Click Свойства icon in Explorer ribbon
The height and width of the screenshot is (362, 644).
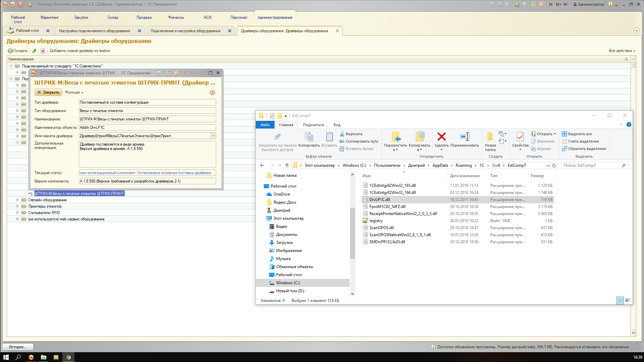point(520,140)
